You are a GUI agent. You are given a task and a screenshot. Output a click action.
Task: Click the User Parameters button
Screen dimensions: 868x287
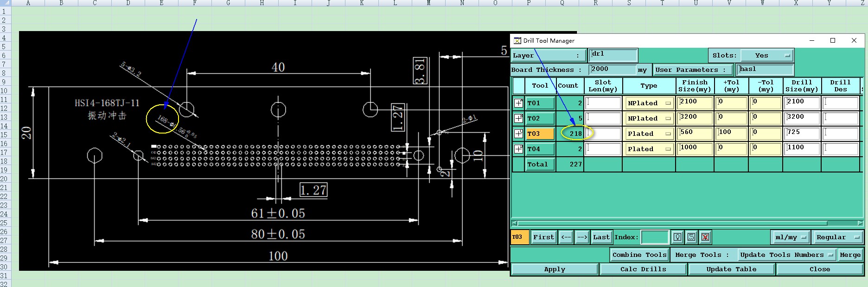click(x=693, y=70)
